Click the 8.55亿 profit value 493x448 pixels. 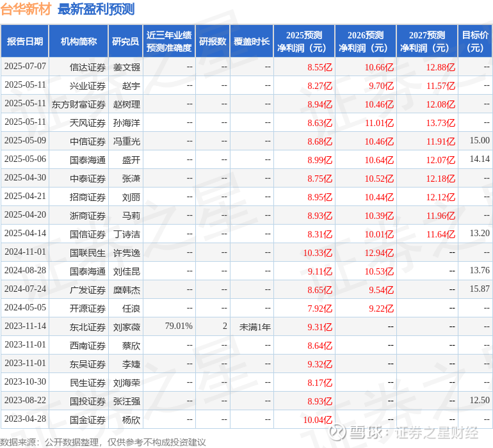point(319,67)
